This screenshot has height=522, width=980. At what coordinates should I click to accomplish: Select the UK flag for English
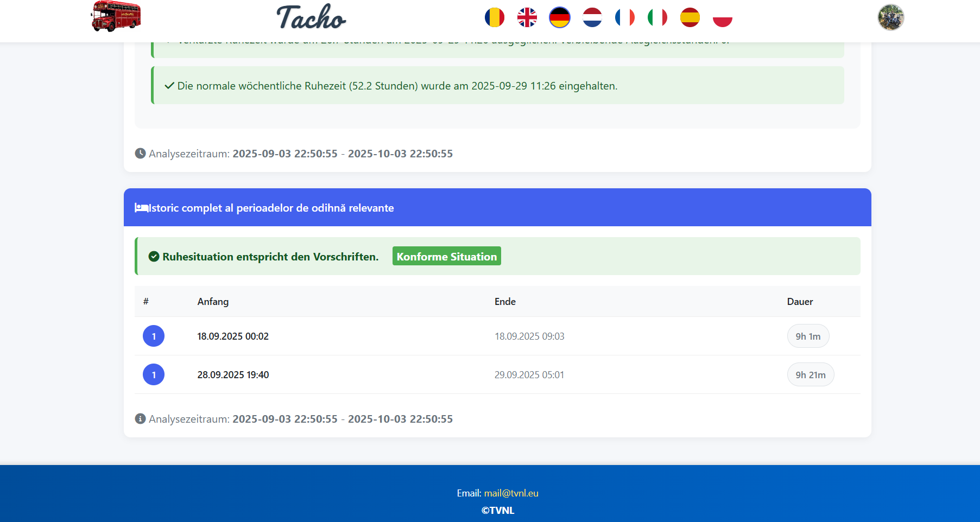click(527, 17)
